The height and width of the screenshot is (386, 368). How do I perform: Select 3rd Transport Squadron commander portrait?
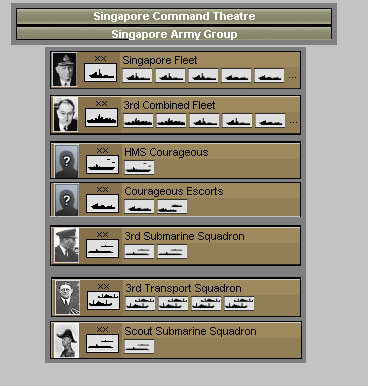(68, 297)
